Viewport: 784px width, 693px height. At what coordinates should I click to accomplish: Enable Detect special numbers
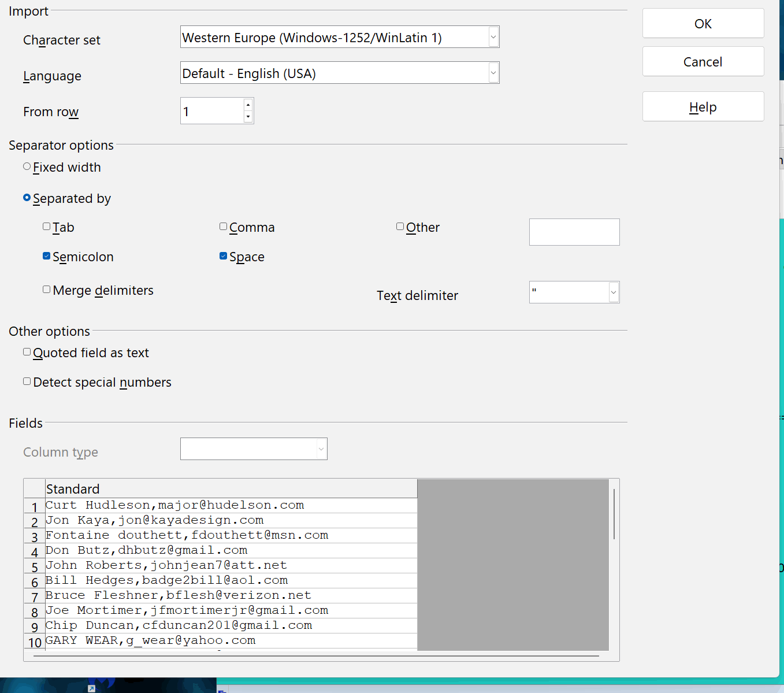pos(27,381)
